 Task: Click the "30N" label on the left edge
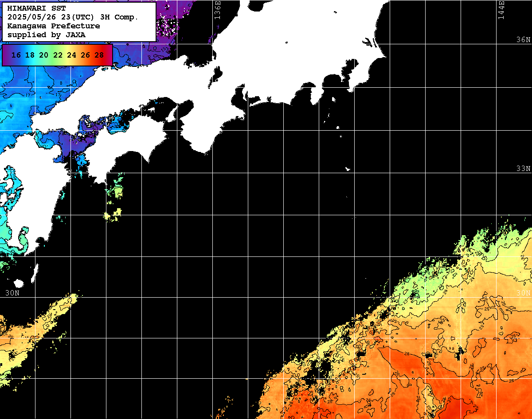(x=12, y=293)
